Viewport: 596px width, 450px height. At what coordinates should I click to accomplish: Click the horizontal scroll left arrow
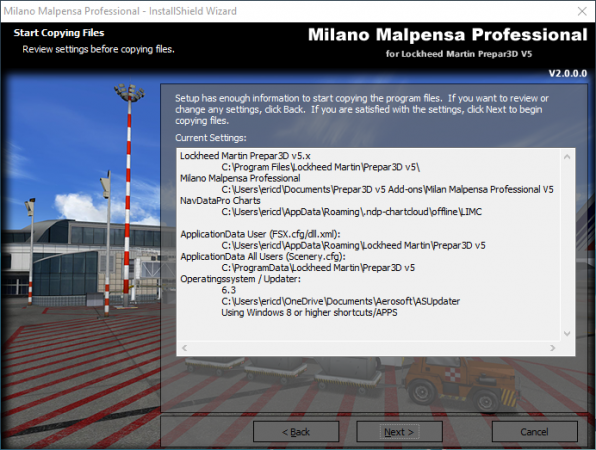click(x=185, y=348)
